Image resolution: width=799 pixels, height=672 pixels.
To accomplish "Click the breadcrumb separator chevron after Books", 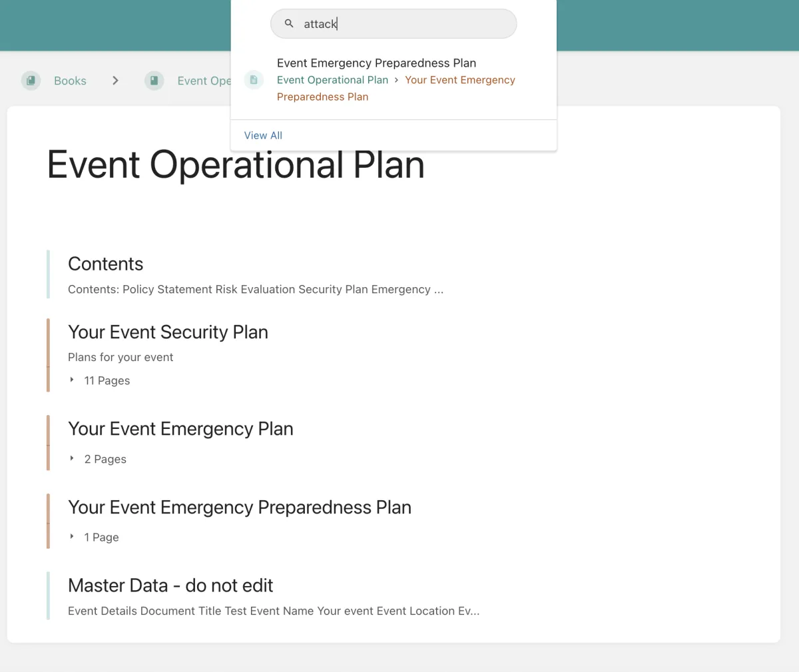I will tap(115, 81).
